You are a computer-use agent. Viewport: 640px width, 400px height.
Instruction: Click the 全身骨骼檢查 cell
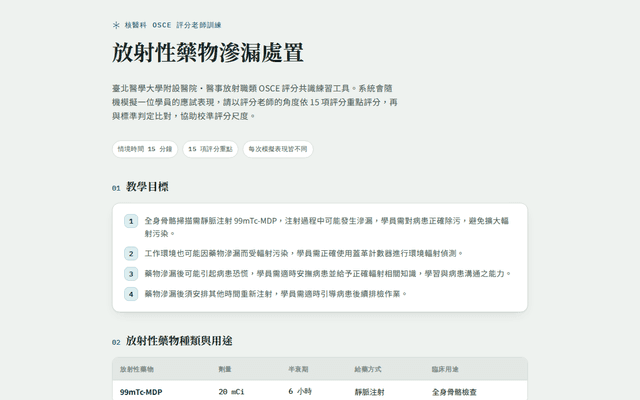(454, 392)
